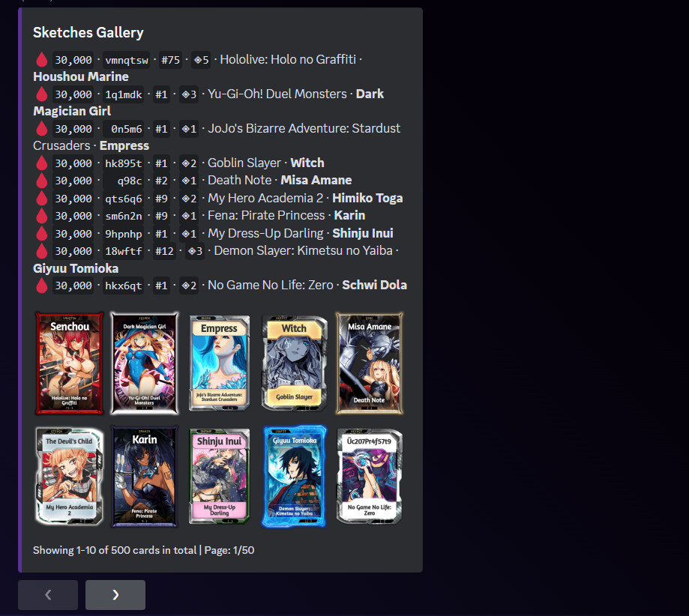Screen dimensions: 689x616
Task: Click the blood drop icon beside 9hpnhp
Action: pos(41,234)
